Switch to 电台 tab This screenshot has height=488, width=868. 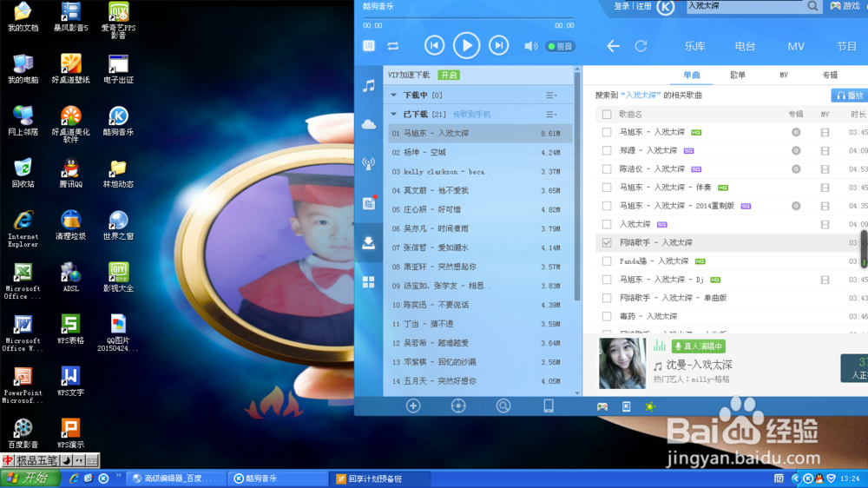click(x=745, y=47)
